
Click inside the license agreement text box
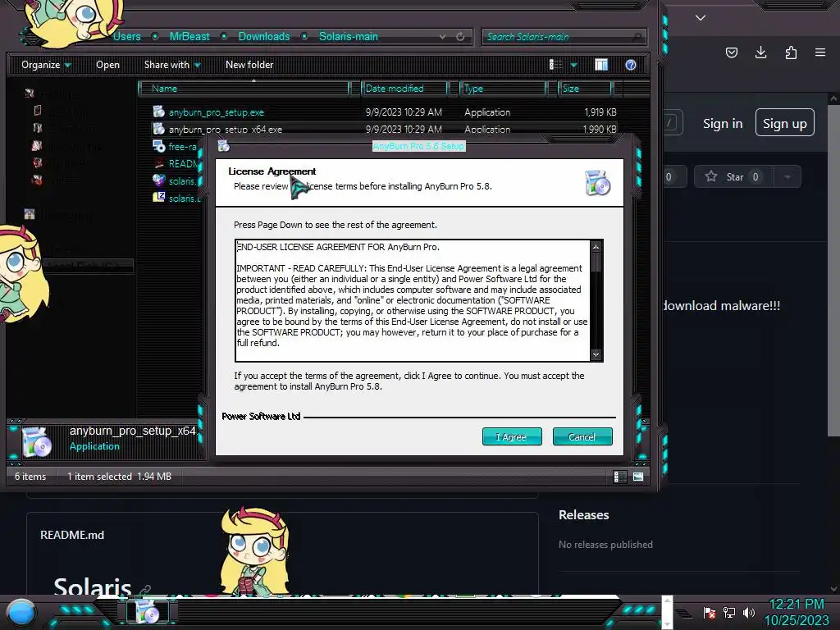point(413,300)
